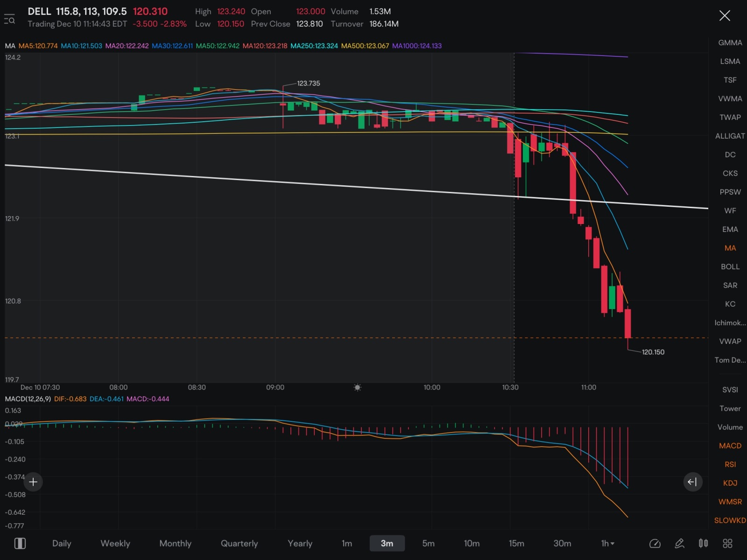Select the white trendline on chart
The image size is (747, 560).
click(x=356, y=186)
